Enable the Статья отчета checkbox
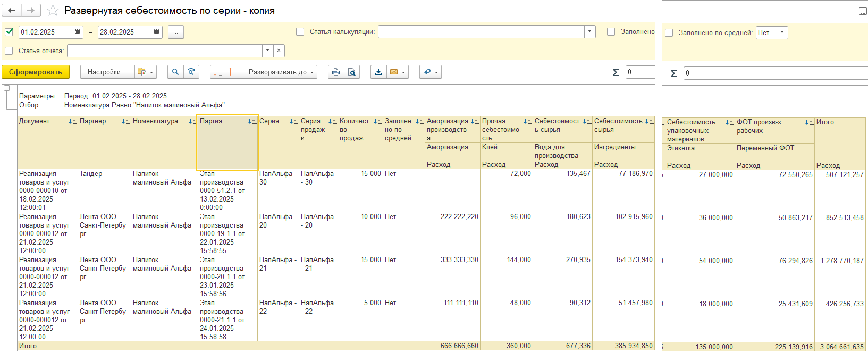The height and width of the screenshot is (352, 868). tap(9, 51)
